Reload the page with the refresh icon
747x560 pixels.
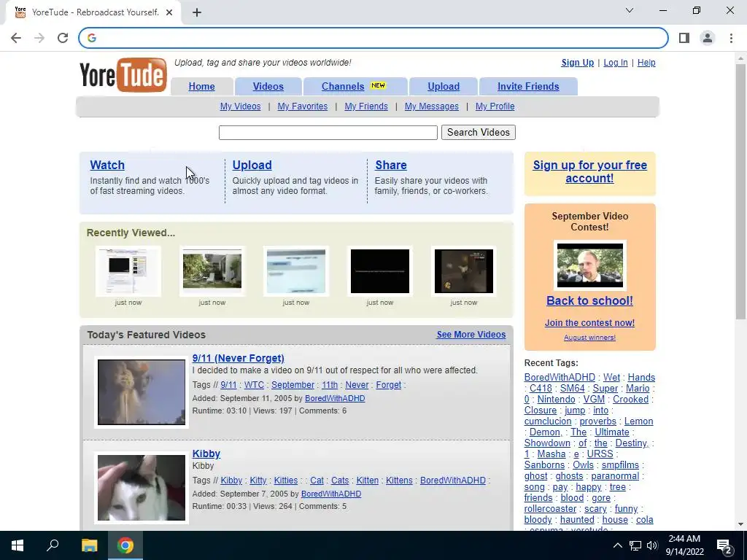click(x=63, y=38)
